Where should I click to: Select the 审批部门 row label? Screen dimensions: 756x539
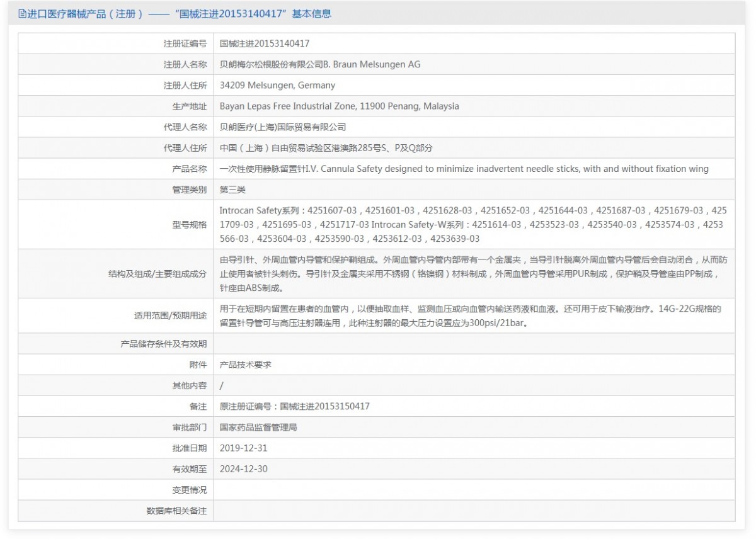(190, 428)
